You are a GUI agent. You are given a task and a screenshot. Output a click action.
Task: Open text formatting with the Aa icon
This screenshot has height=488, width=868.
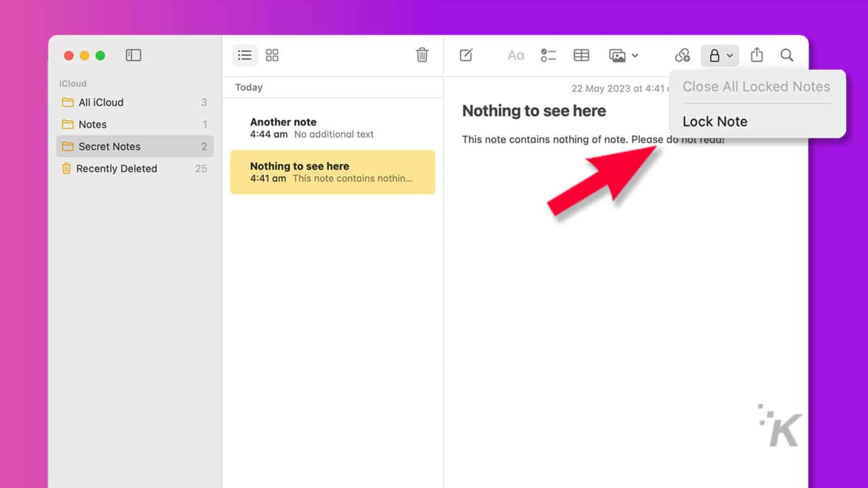tap(515, 55)
